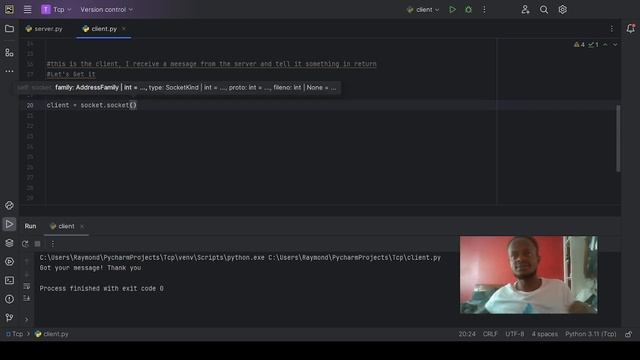Click the client.py breadcrumb in status bar
Image resolution: width=640 pixels, height=360 pixels.
(52, 334)
